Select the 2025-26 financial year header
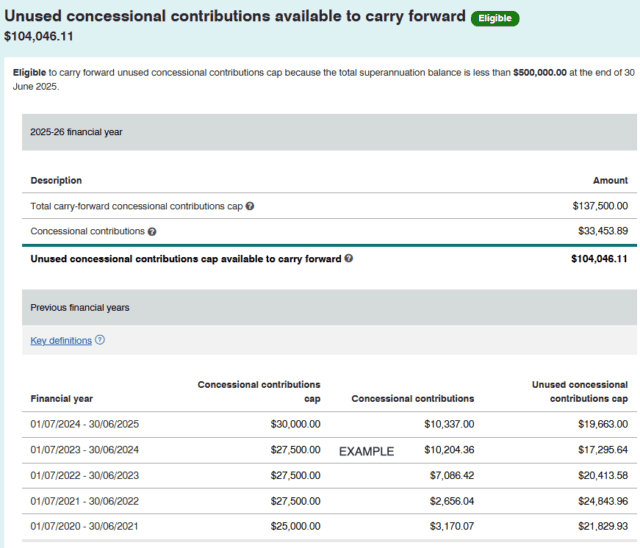640x548 pixels. point(329,132)
